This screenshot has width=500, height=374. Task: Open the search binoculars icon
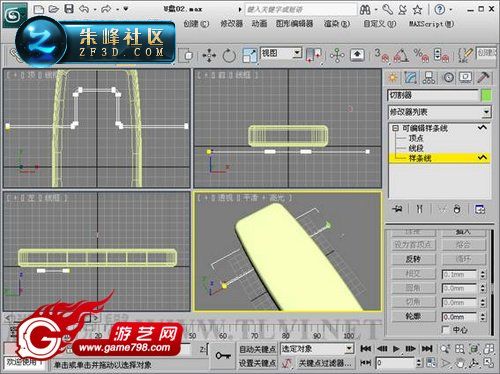pos(365,10)
